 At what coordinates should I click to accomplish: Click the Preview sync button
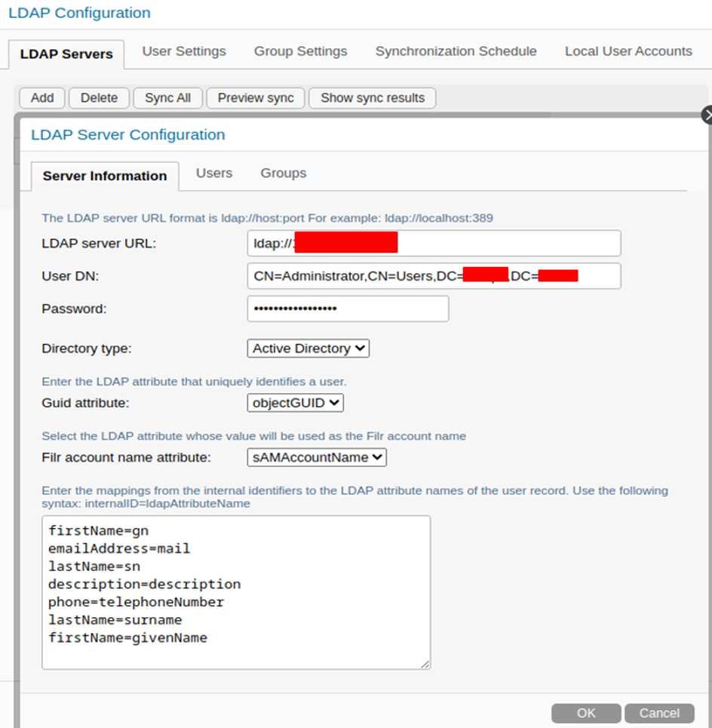click(255, 98)
